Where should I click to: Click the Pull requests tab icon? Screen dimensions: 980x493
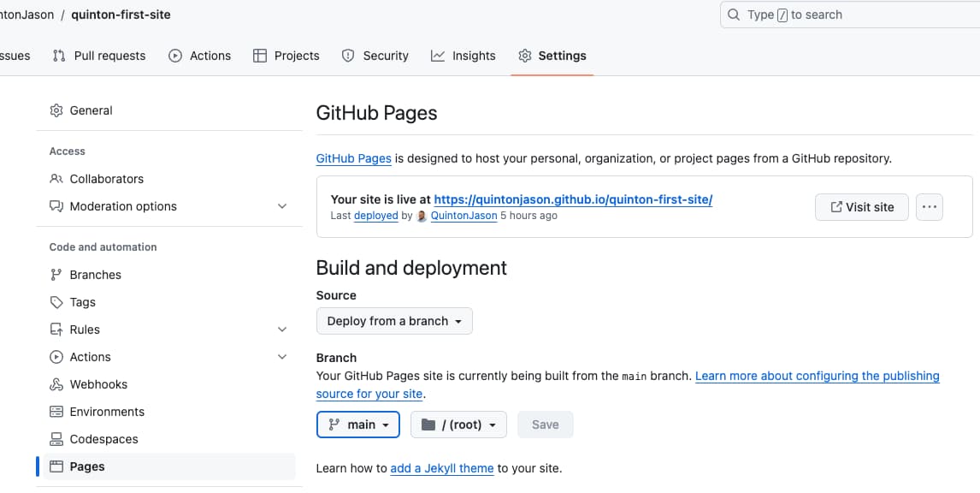[59, 56]
